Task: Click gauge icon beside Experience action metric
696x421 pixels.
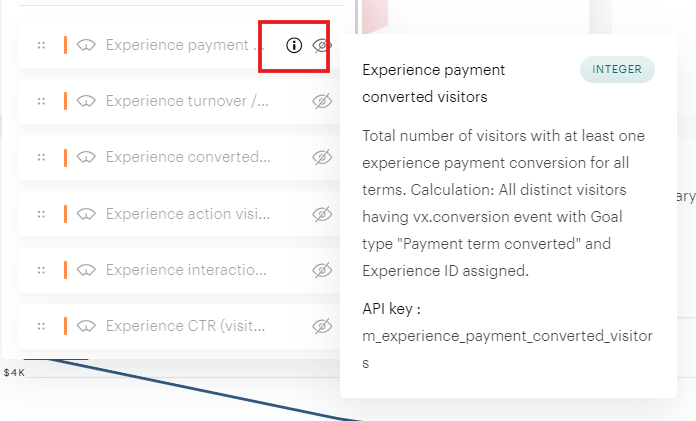Action: coord(86,214)
